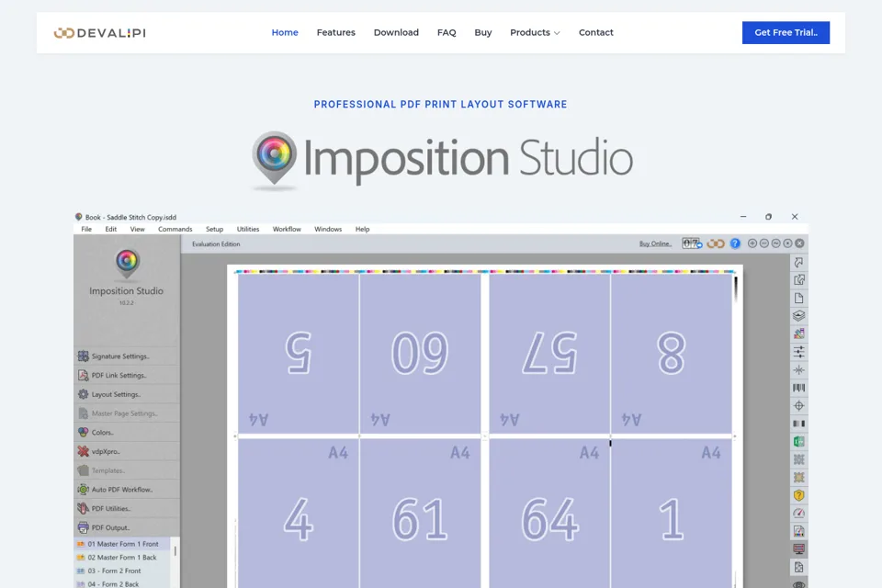
Task: Open the View menu
Action: [137, 229]
